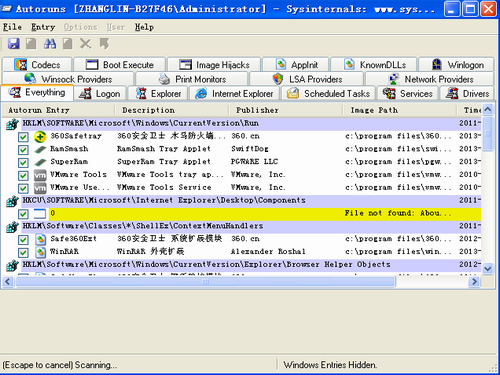This screenshot has width=500, height=375.
Task: Click the Find binoculars toolbar icon
Action: click(50, 44)
